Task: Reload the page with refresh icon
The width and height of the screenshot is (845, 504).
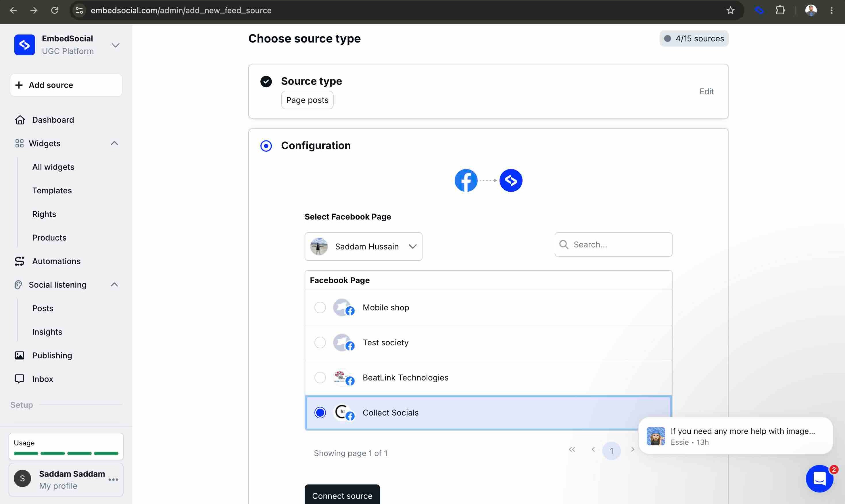Action: click(x=55, y=10)
